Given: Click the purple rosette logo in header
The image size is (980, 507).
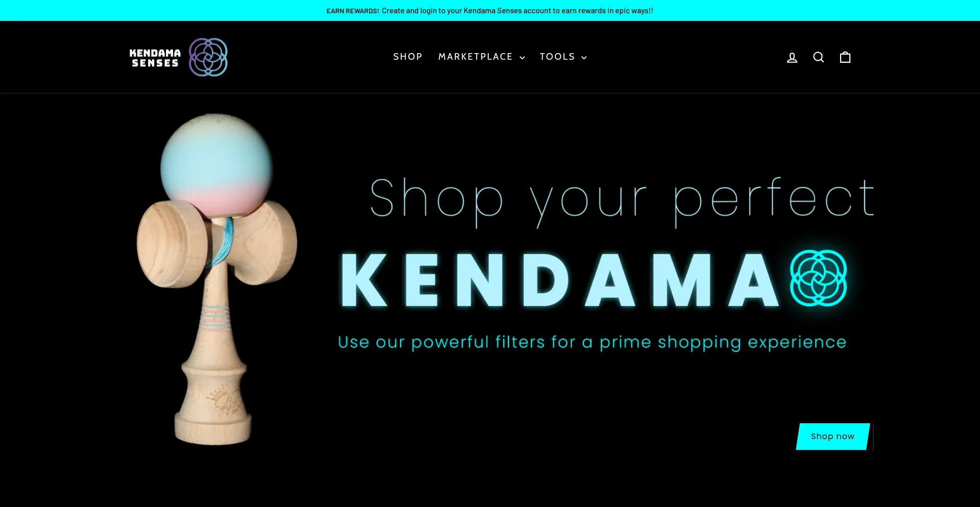Looking at the screenshot, I should tap(208, 57).
